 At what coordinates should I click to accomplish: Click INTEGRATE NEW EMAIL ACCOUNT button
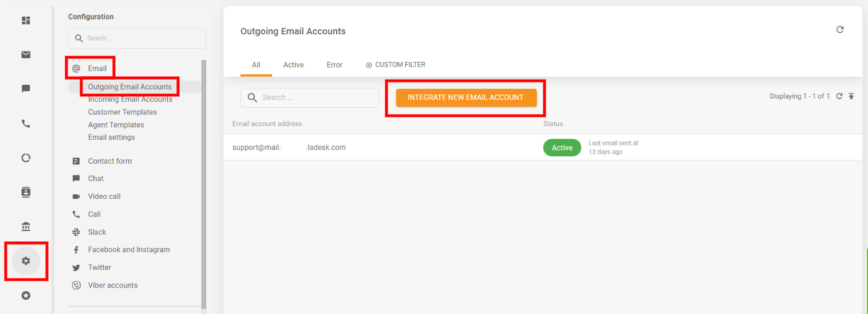466,97
